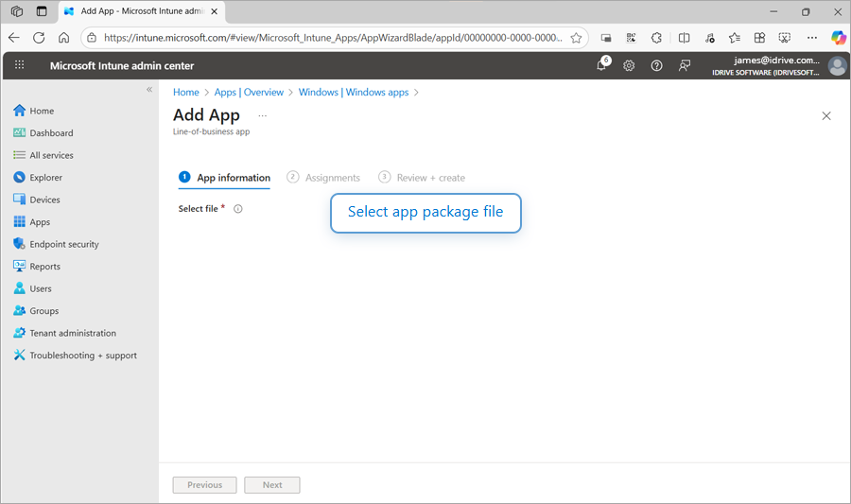
Task: Click the browser address bar
Action: click(x=331, y=38)
